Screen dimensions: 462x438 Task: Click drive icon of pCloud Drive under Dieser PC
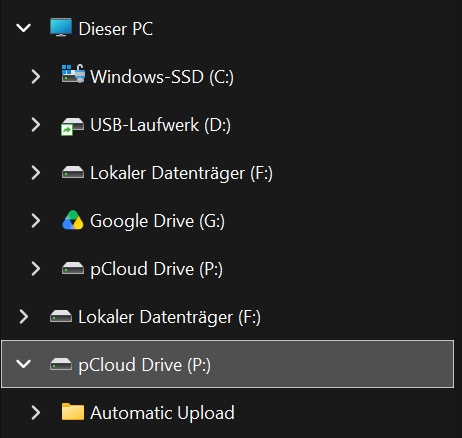pyautogui.click(x=73, y=268)
